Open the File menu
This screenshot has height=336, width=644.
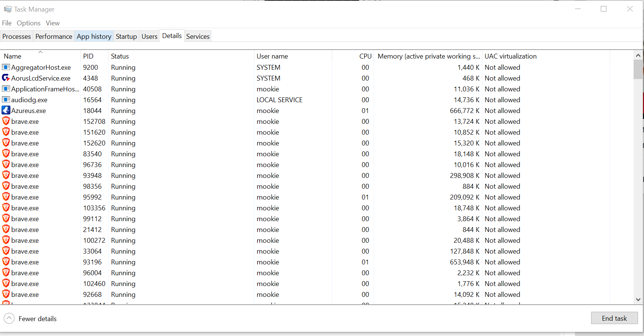(x=7, y=23)
